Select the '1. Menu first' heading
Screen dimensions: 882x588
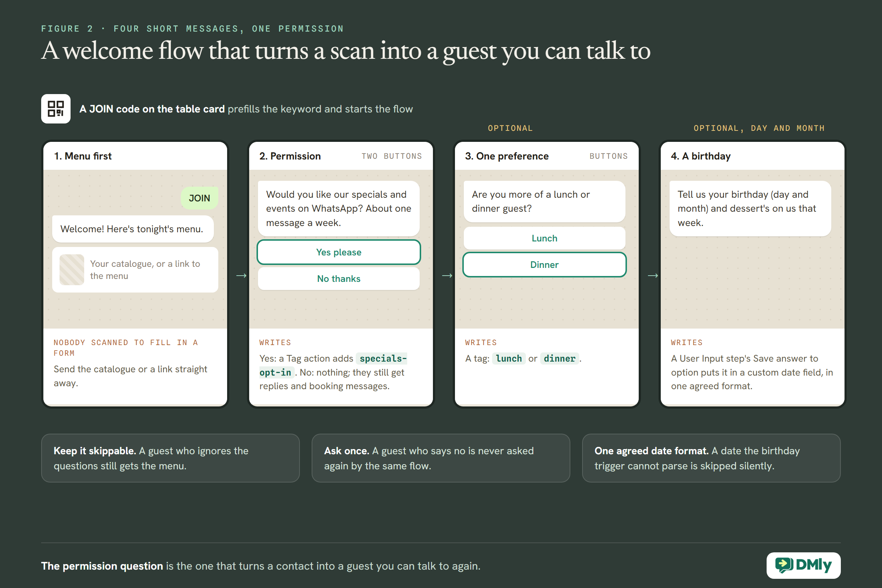(83, 156)
